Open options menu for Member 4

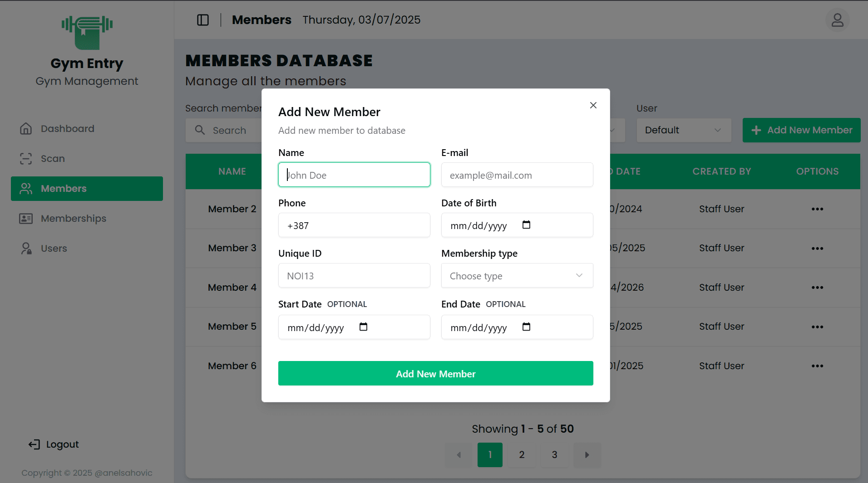click(817, 288)
